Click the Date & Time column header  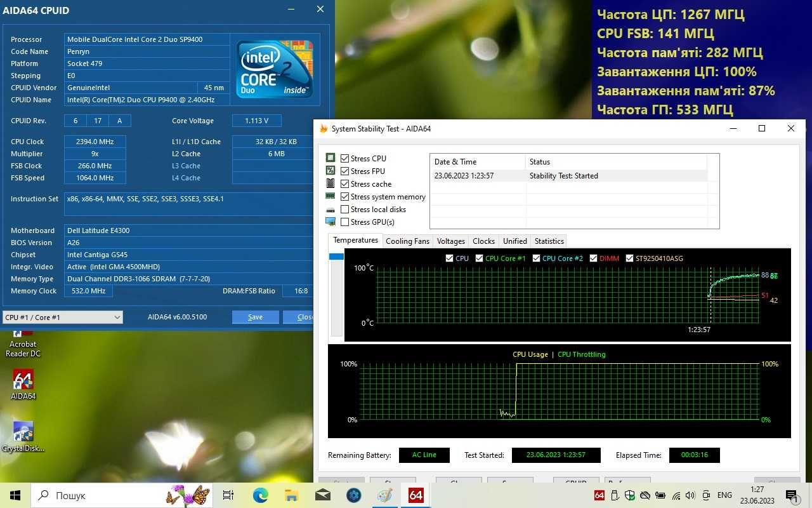(x=478, y=162)
